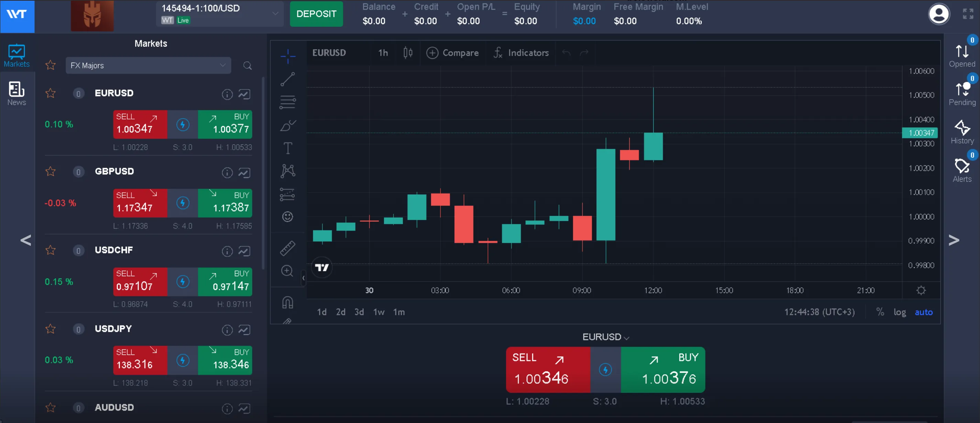
Task: Sell GBPUSD at 1.17347
Action: (140, 203)
